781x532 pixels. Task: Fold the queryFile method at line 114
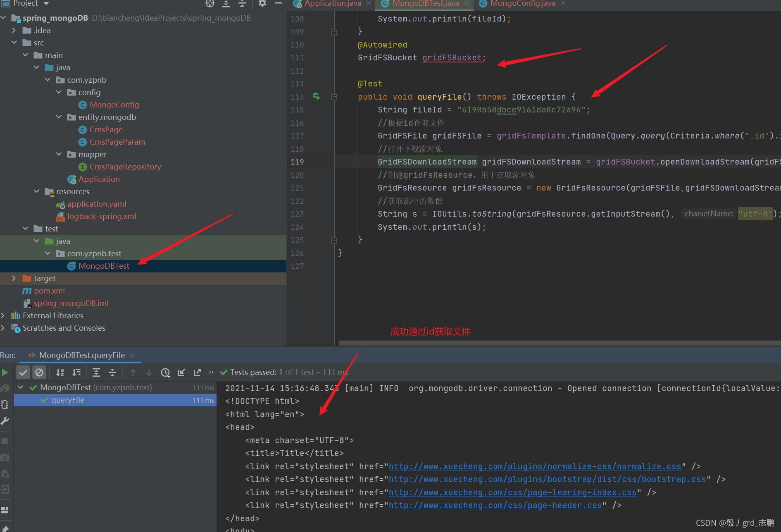334,97
